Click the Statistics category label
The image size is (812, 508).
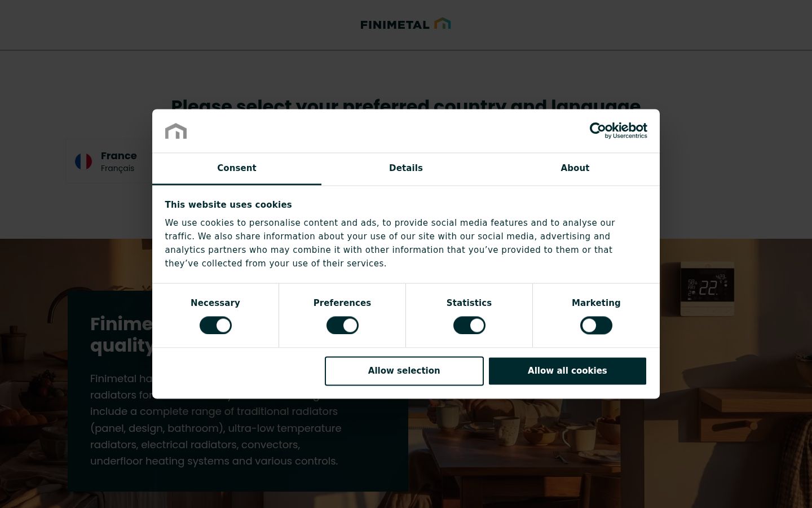pos(469,303)
